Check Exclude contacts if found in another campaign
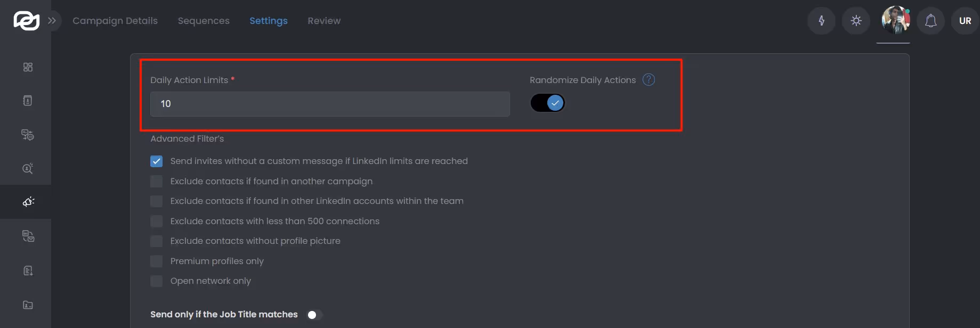Viewport: 980px width, 328px height. click(x=156, y=181)
